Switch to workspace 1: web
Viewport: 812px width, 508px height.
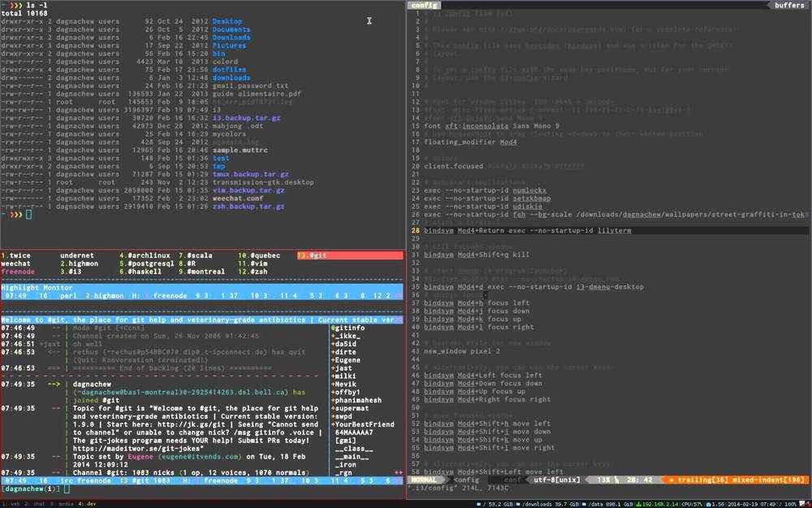(14, 504)
